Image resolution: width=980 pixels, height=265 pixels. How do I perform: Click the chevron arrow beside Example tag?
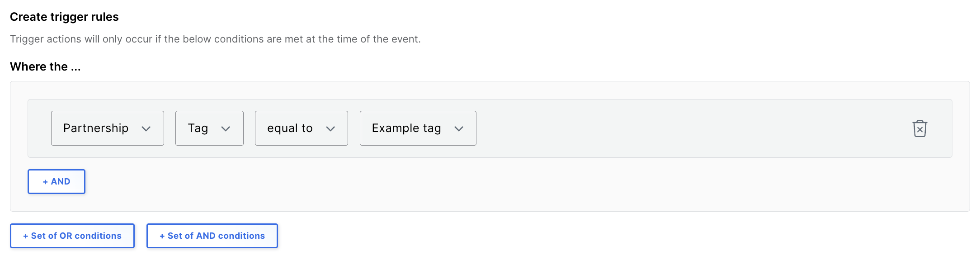pos(459,129)
